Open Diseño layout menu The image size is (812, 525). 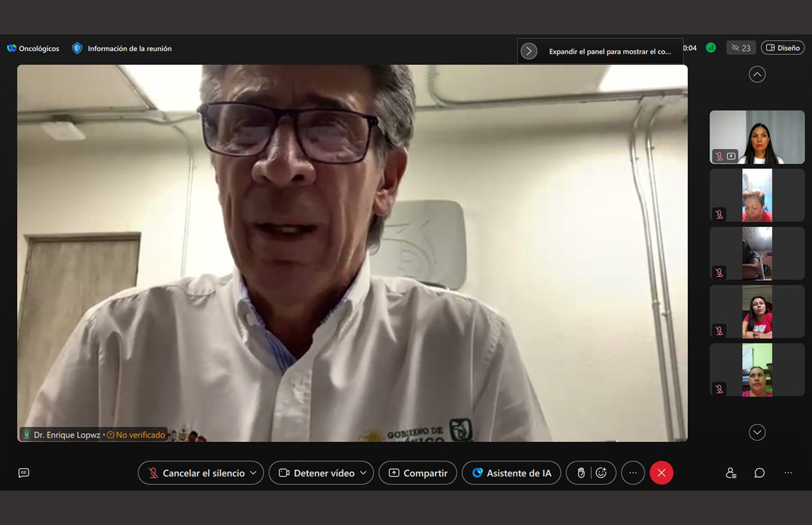[783, 48]
